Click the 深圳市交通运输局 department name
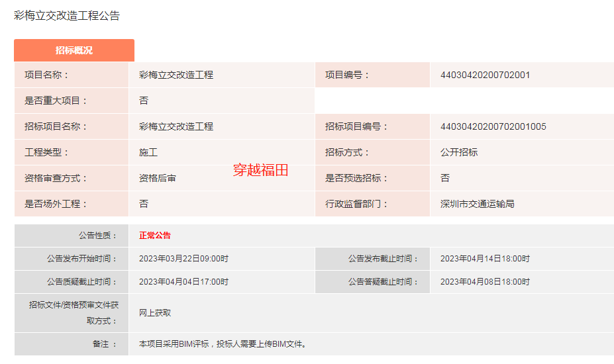 (477, 204)
